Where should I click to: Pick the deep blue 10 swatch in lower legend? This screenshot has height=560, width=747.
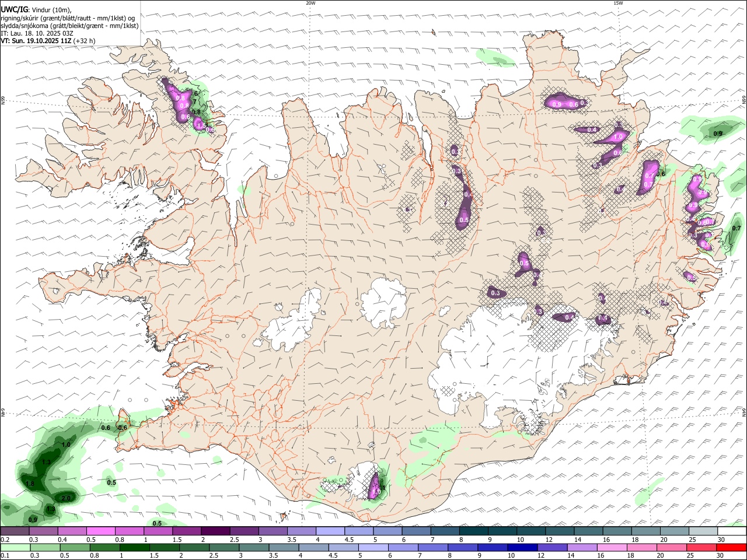[521, 547]
